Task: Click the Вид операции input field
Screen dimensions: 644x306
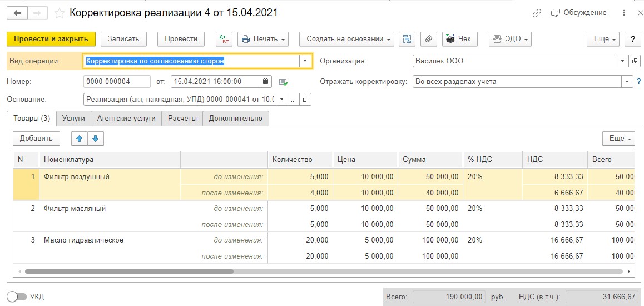Action: [x=191, y=61]
